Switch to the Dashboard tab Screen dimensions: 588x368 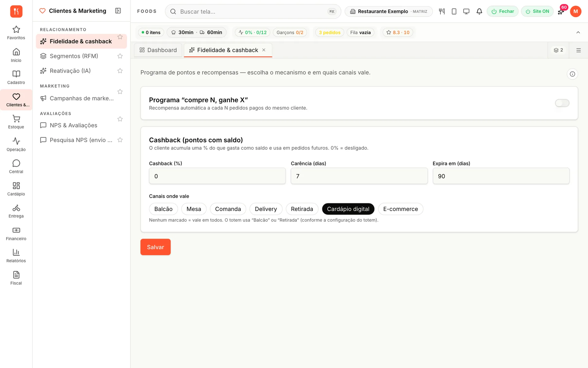pos(158,50)
